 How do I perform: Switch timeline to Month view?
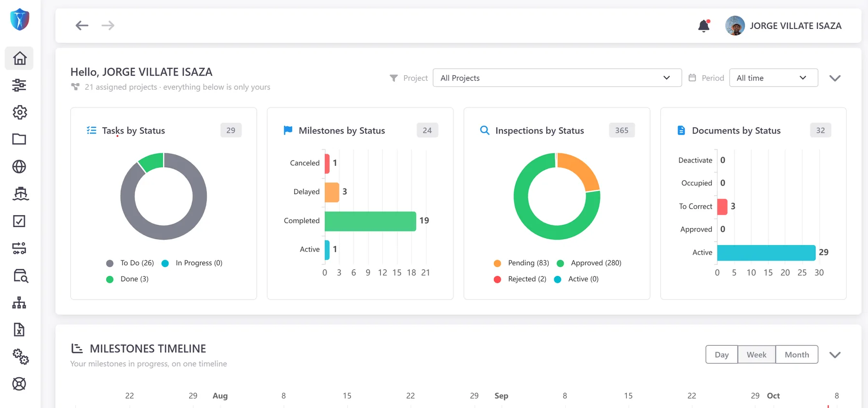click(x=797, y=354)
